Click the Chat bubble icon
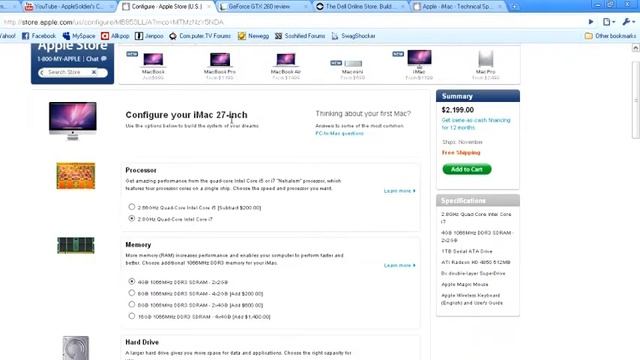 point(104,59)
